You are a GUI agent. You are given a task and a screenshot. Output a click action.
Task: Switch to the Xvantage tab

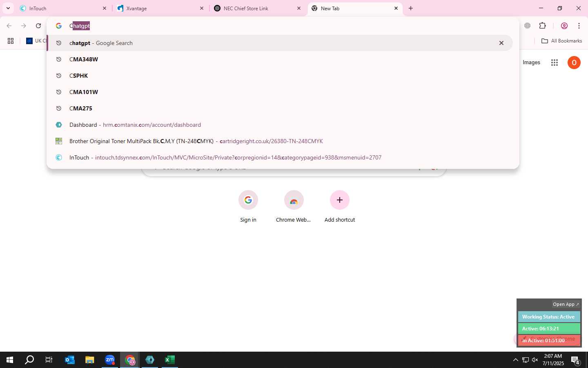pos(160,8)
